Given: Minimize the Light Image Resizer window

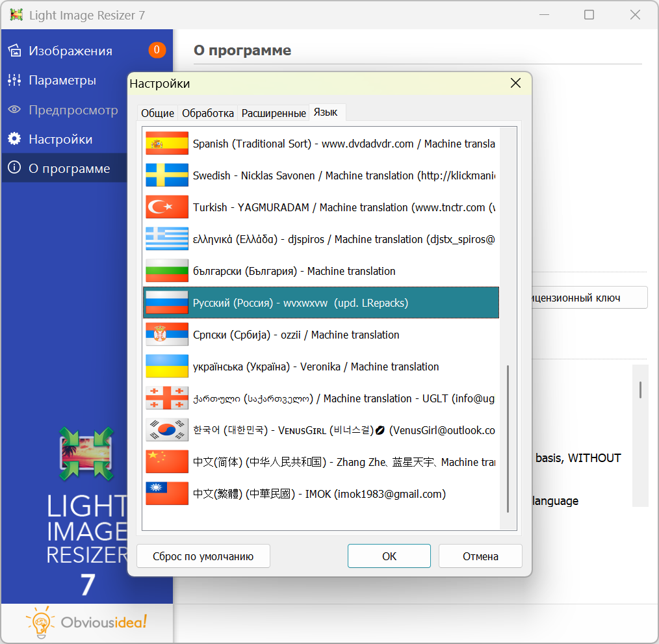Looking at the screenshot, I should [x=544, y=15].
